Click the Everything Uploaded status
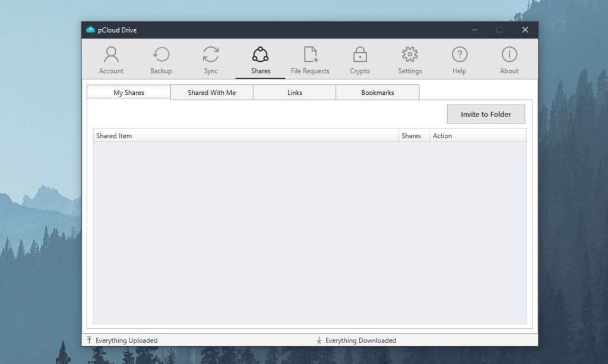Viewport: 608px width, 364px height. 122,340
